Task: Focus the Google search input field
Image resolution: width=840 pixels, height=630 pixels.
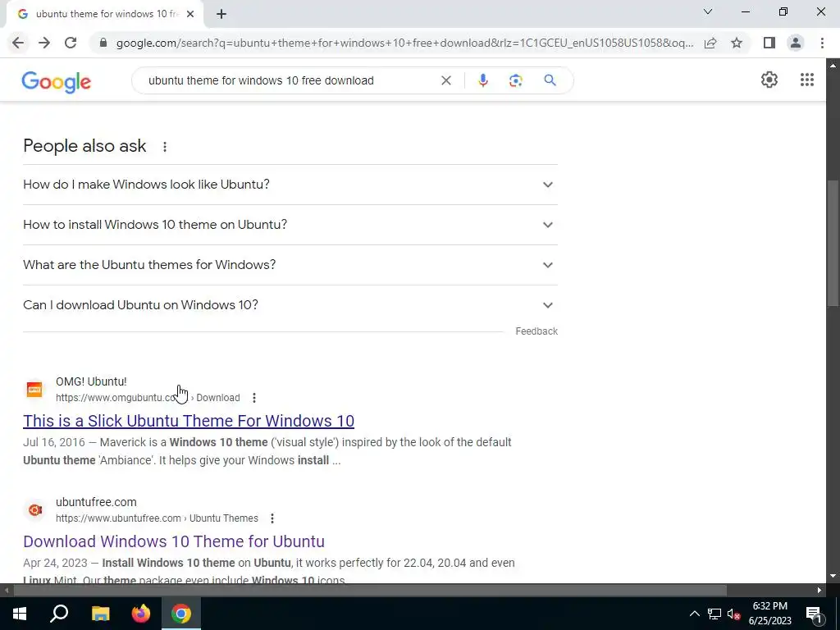Action: (x=290, y=80)
